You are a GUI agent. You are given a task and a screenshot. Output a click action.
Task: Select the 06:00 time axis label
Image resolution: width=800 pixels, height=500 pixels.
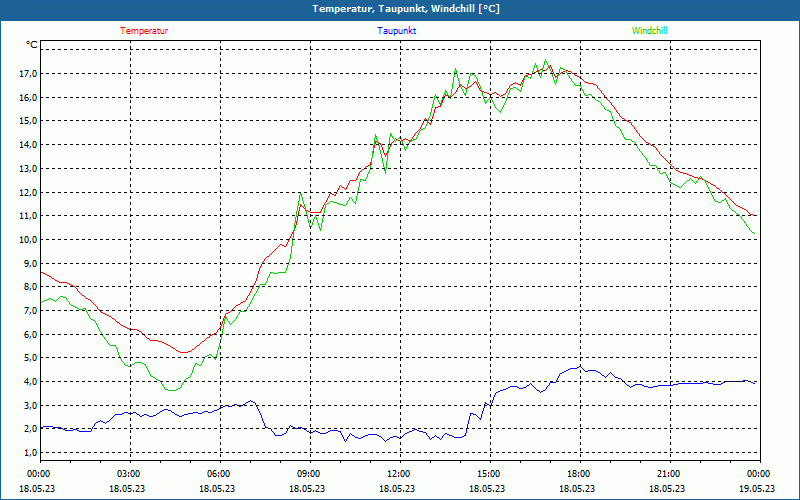point(219,474)
